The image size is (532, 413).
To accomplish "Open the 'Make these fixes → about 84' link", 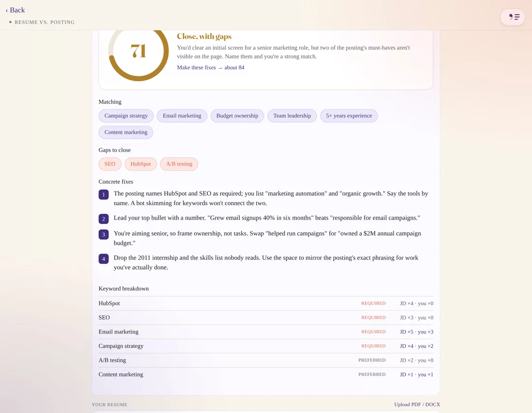I will [x=210, y=68].
